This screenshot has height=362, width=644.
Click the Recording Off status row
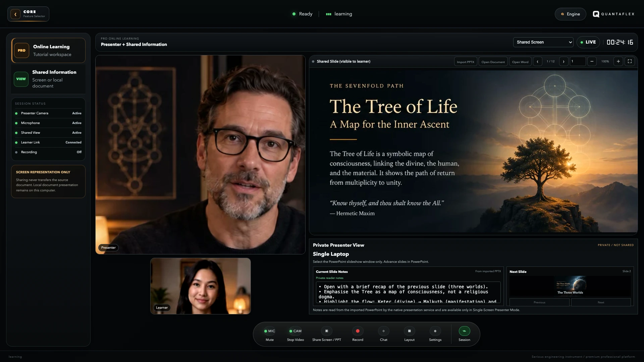tap(48, 152)
